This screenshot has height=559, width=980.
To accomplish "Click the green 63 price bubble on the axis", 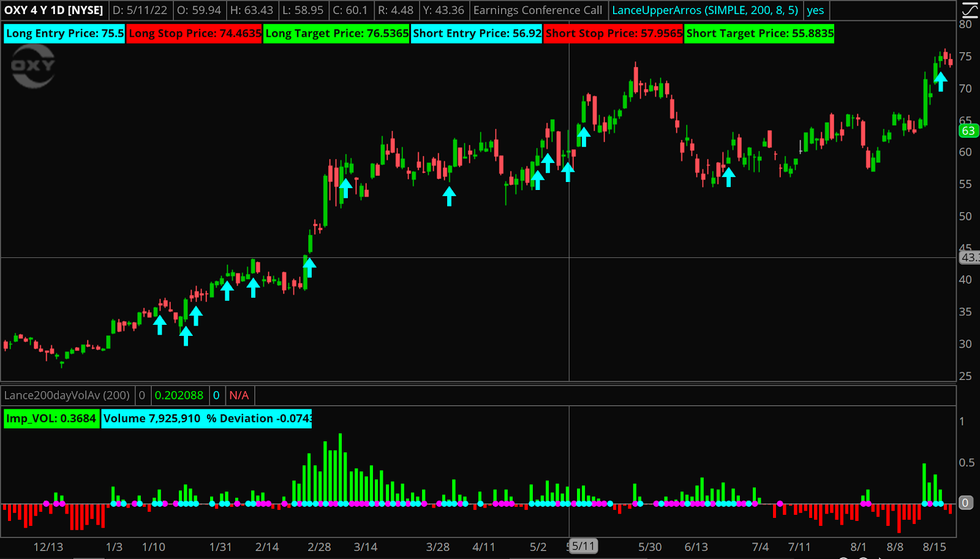I will click(968, 131).
